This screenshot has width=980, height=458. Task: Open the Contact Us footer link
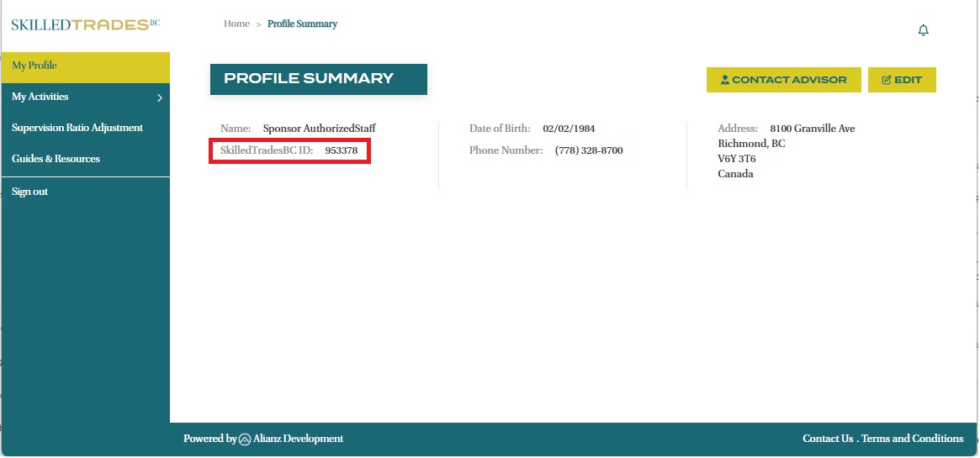coord(827,439)
